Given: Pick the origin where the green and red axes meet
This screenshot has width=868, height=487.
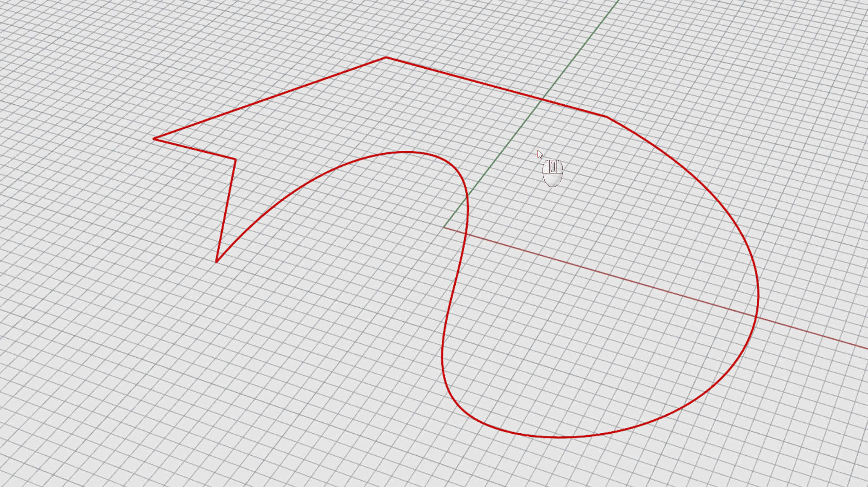Looking at the screenshot, I should pyautogui.click(x=444, y=228).
